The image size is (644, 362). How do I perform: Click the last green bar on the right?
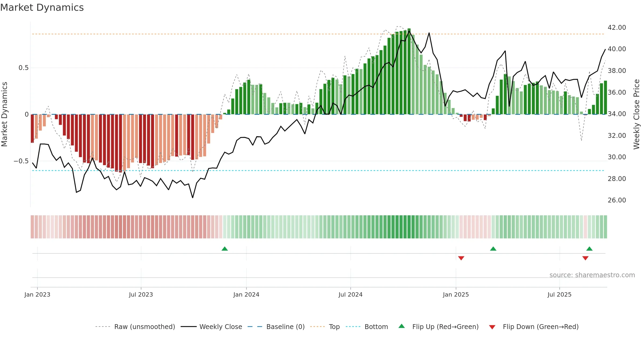coord(605,97)
